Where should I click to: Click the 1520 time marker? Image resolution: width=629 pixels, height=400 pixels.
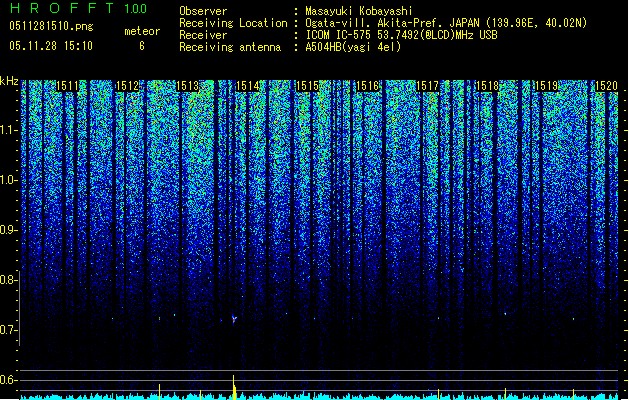pos(607,86)
